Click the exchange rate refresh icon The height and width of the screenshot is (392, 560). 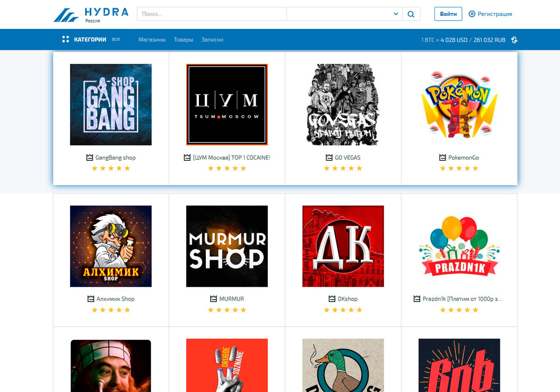(x=514, y=40)
